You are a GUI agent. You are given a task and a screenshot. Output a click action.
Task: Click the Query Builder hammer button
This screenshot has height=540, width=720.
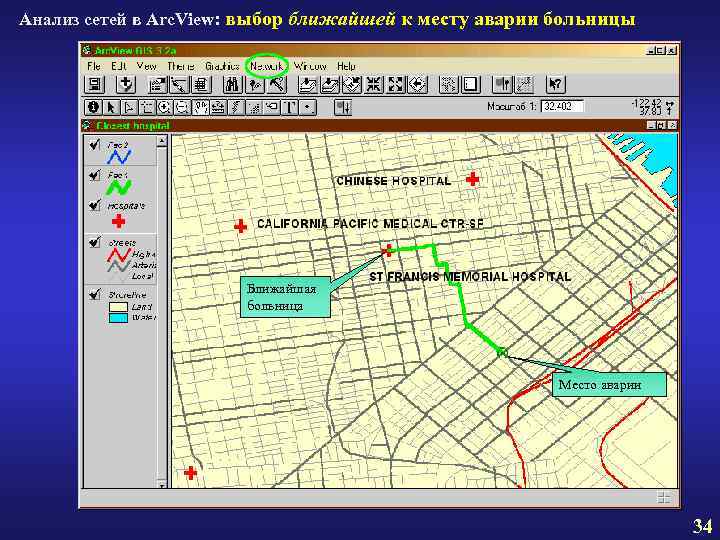pos(276,84)
